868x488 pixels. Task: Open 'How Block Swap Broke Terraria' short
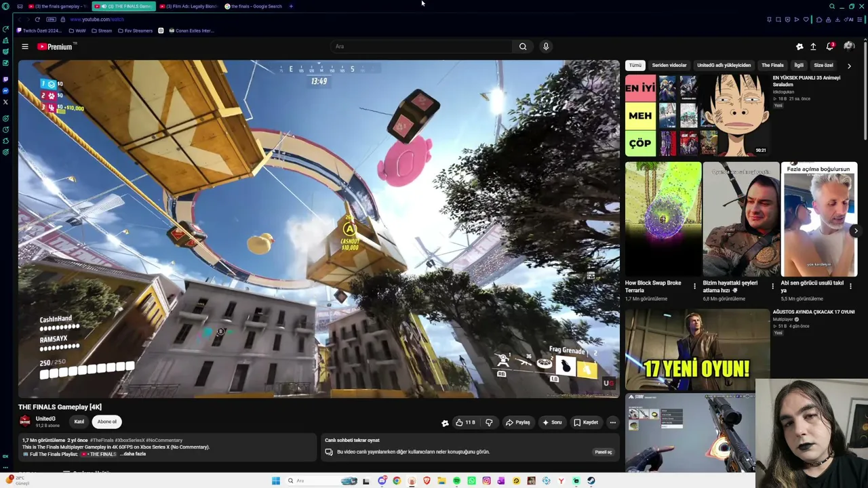point(663,220)
